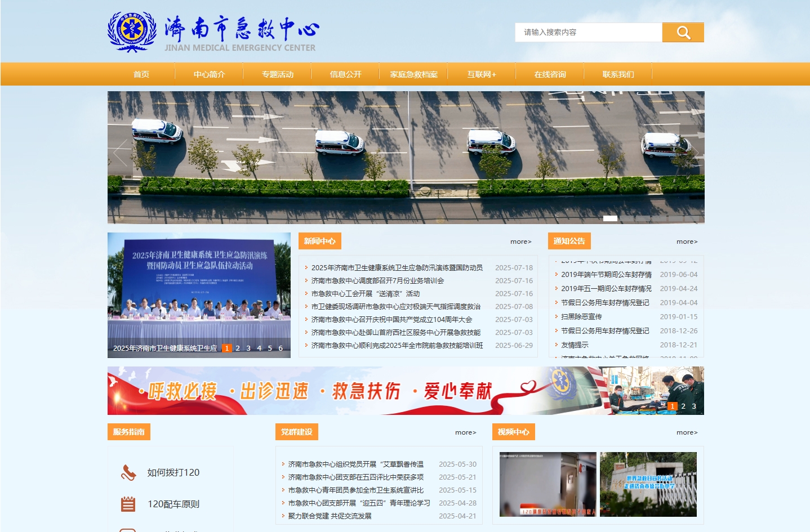Open notice 扫黑除恶宣传
This screenshot has height=532, width=810.
click(581, 317)
